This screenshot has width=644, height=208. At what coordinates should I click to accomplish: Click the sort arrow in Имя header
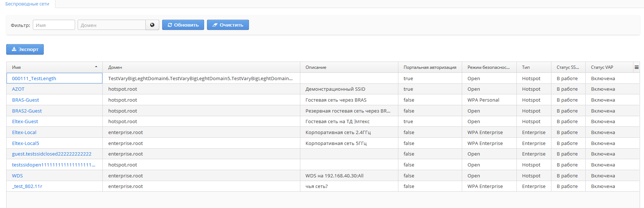[96, 67]
